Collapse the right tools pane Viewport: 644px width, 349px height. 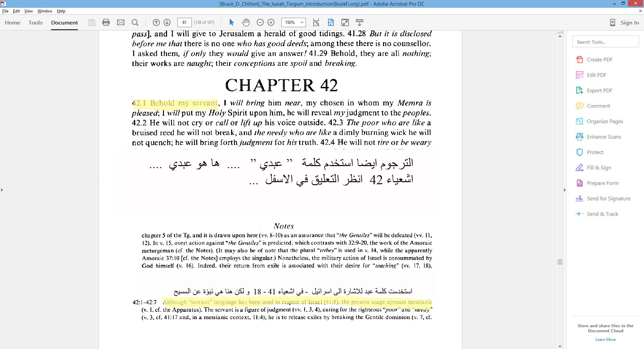click(565, 190)
